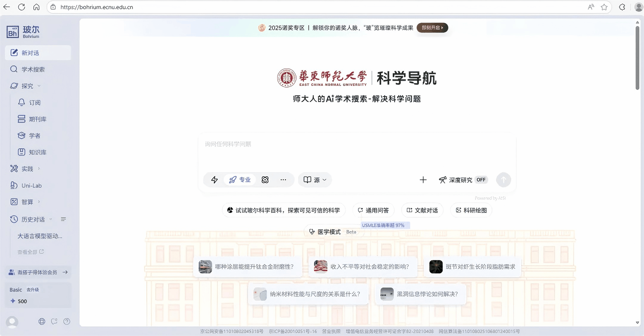The width and height of the screenshot is (644, 336).
Task: Click the history list menu icon
Action: (63, 219)
